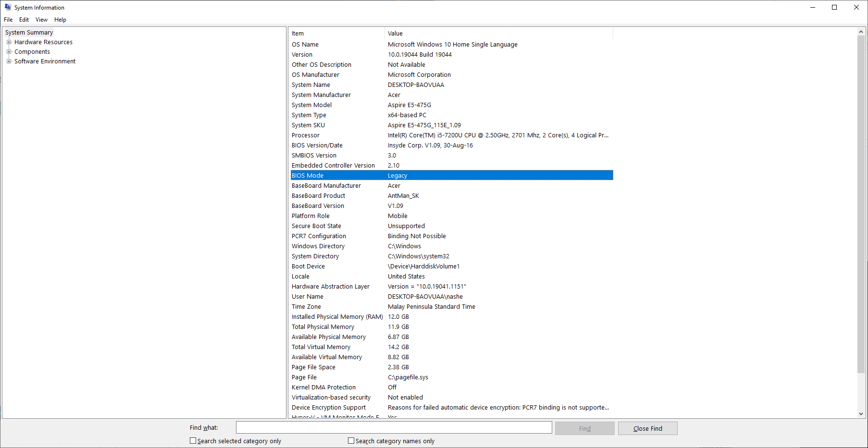Select the OS Manufacturer row
Screen dimensions: 868x448
(x=452, y=75)
